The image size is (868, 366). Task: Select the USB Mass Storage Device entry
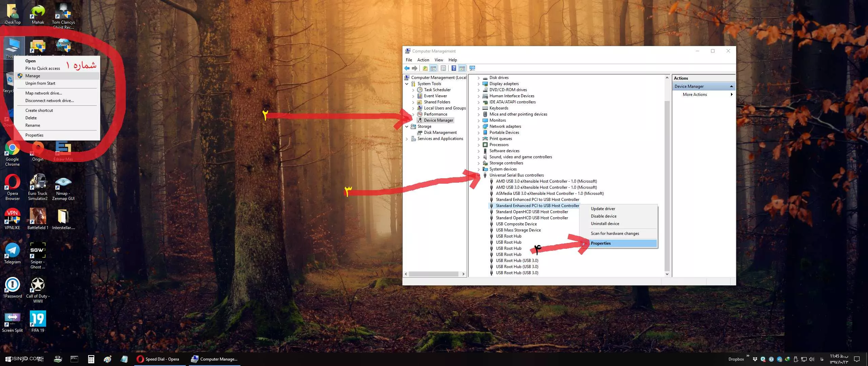pyautogui.click(x=518, y=230)
